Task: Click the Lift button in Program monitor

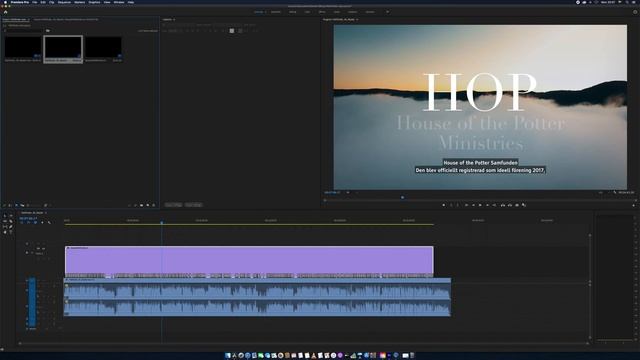Action: click(x=502, y=205)
